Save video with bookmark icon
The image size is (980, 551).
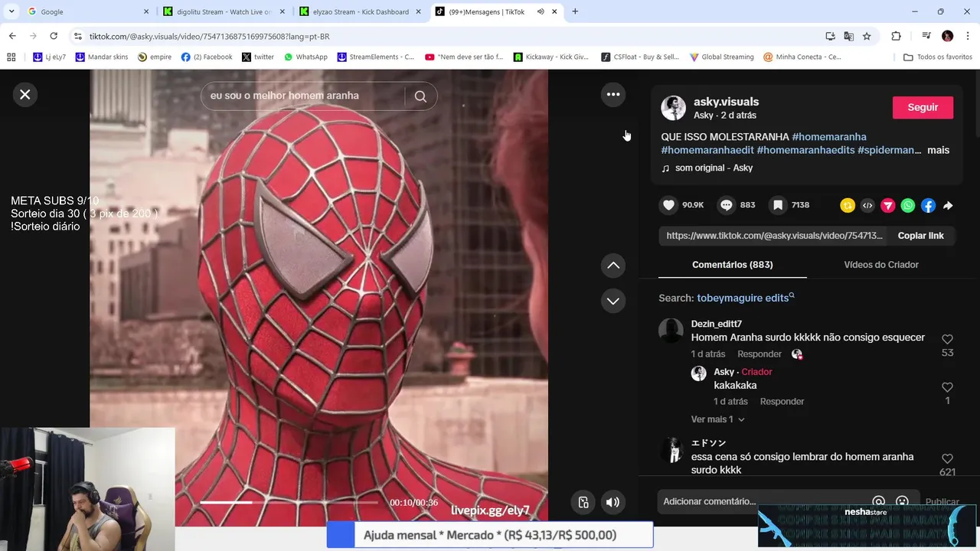(778, 205)
